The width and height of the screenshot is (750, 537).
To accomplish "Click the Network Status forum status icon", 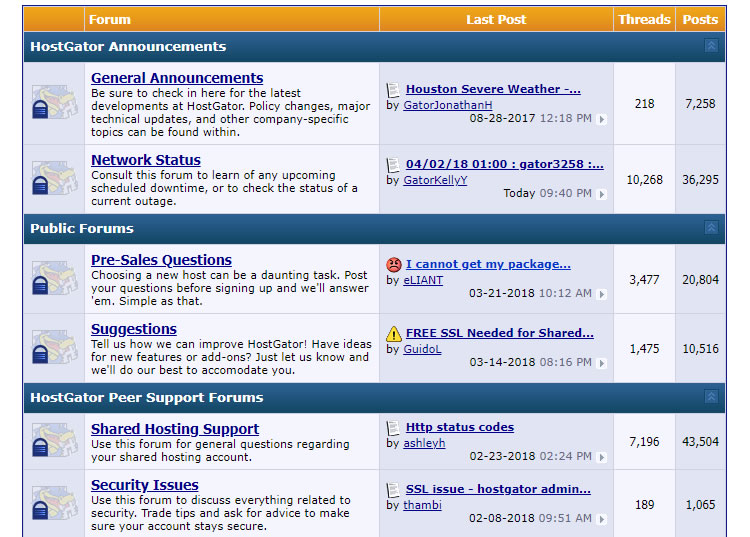I will coord(54,178).
